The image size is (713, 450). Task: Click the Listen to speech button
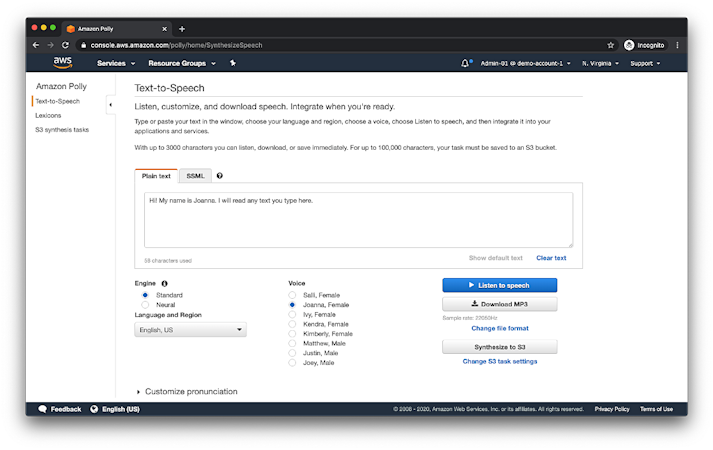tap(500, 285)
